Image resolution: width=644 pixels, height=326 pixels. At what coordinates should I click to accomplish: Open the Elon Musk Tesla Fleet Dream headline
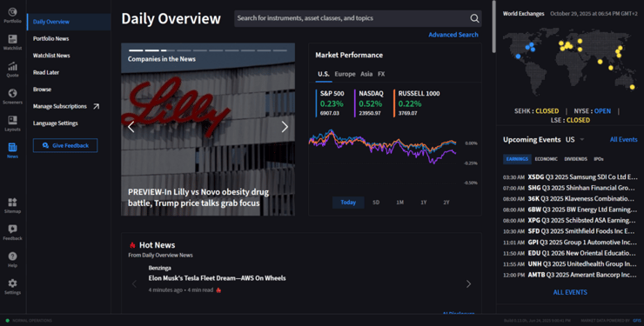(217, 278)
